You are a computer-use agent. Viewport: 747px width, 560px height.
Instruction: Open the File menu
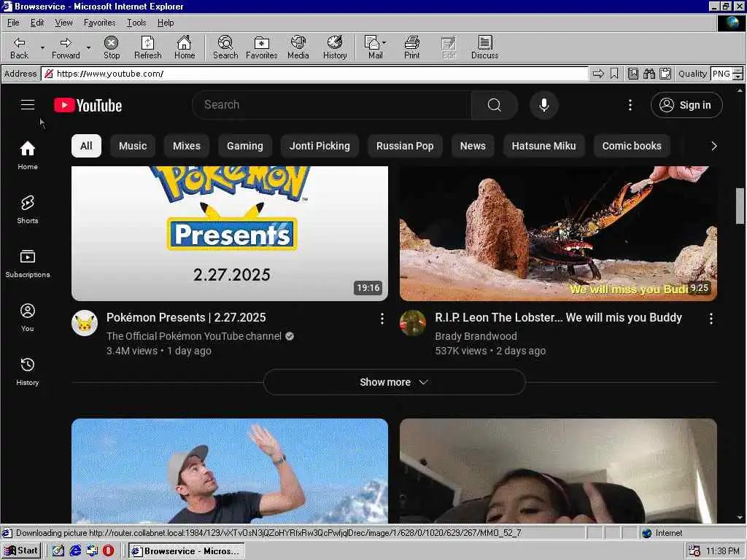tap(13, 23)
